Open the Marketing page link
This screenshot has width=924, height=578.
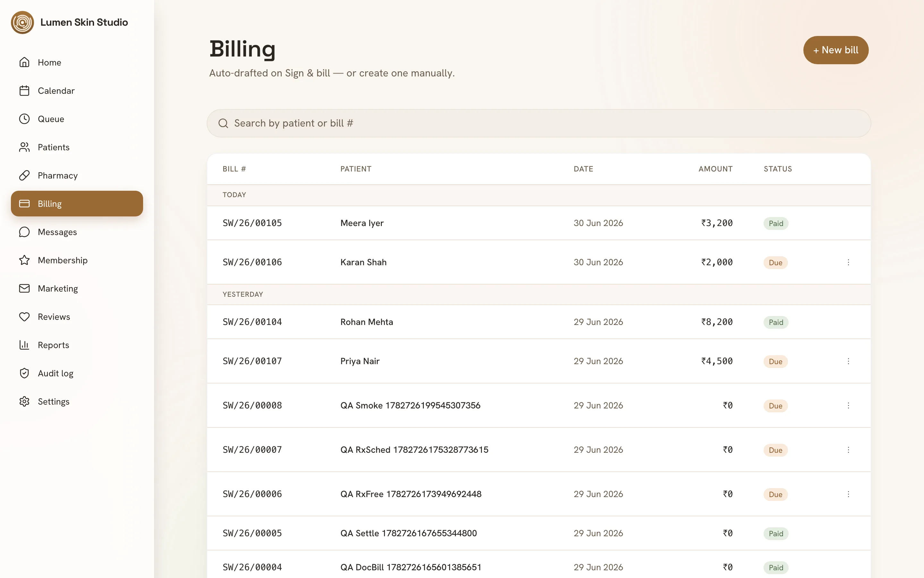pos(77,289)
